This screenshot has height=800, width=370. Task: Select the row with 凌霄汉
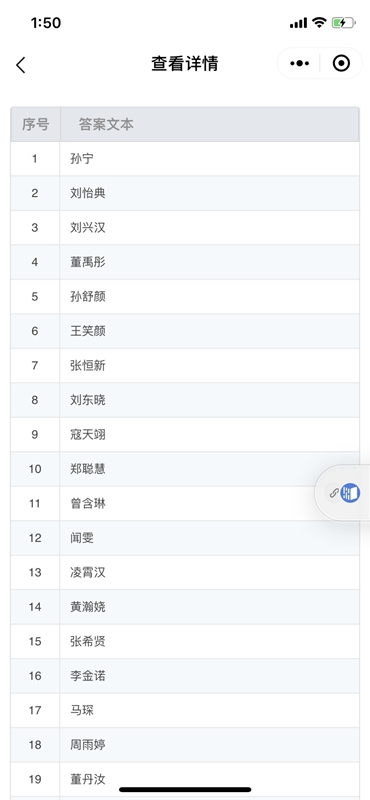(185, 572)
